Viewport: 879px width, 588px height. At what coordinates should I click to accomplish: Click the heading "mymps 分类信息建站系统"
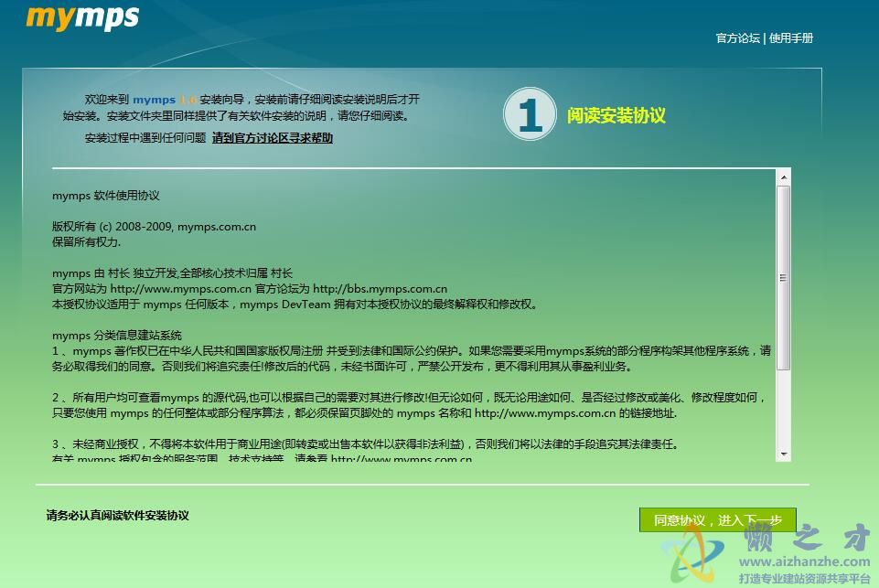(117, 336)
